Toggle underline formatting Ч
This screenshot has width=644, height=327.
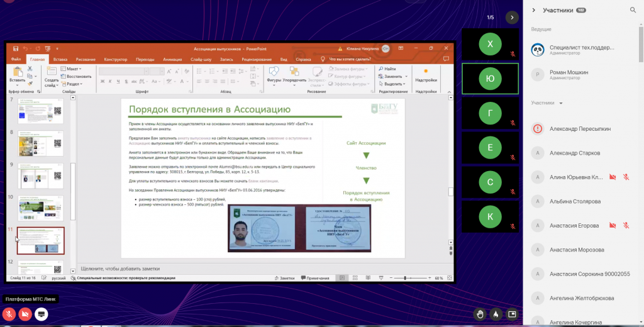coord(118,82)
